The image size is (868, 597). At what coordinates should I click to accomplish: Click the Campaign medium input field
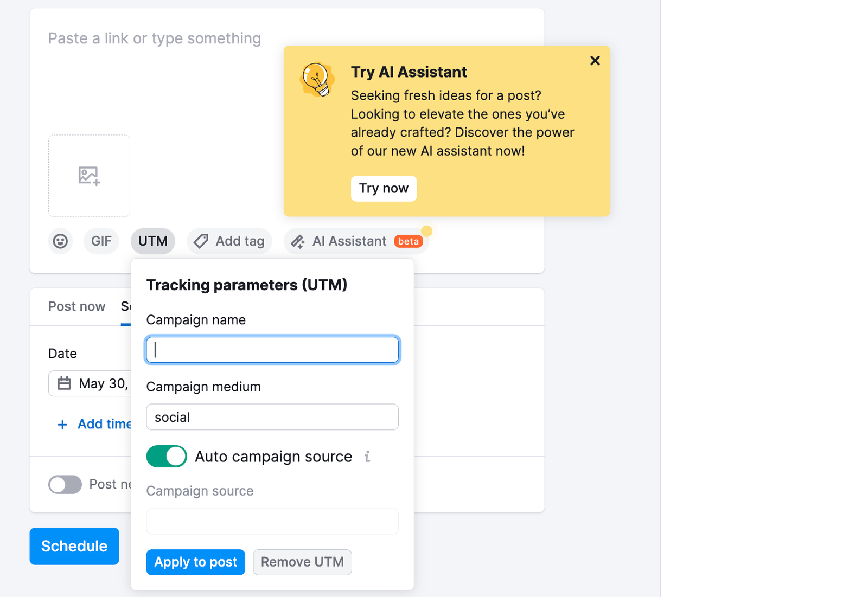272,417
